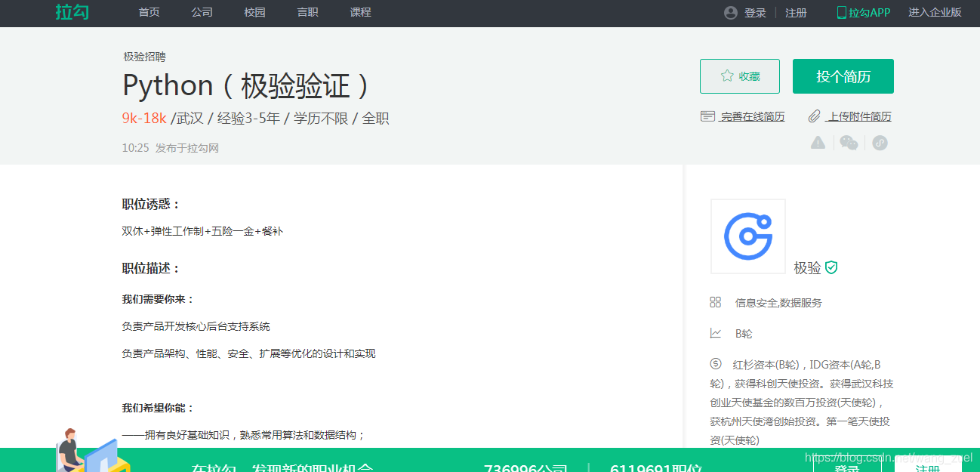This screenshot has height=472, width=980.
Task: Click the 职位描述： heading
Action: (151, 268)
